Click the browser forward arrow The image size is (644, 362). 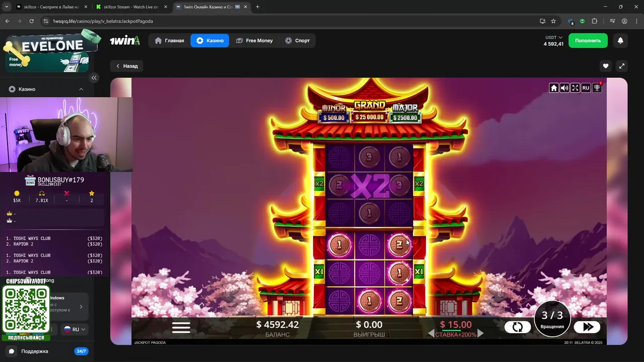[19, 21]
